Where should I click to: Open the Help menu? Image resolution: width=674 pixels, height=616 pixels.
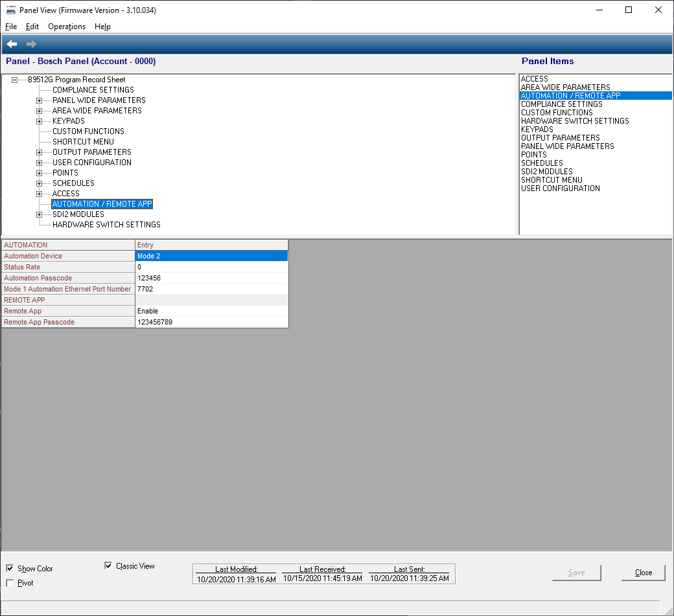(102, 27)
